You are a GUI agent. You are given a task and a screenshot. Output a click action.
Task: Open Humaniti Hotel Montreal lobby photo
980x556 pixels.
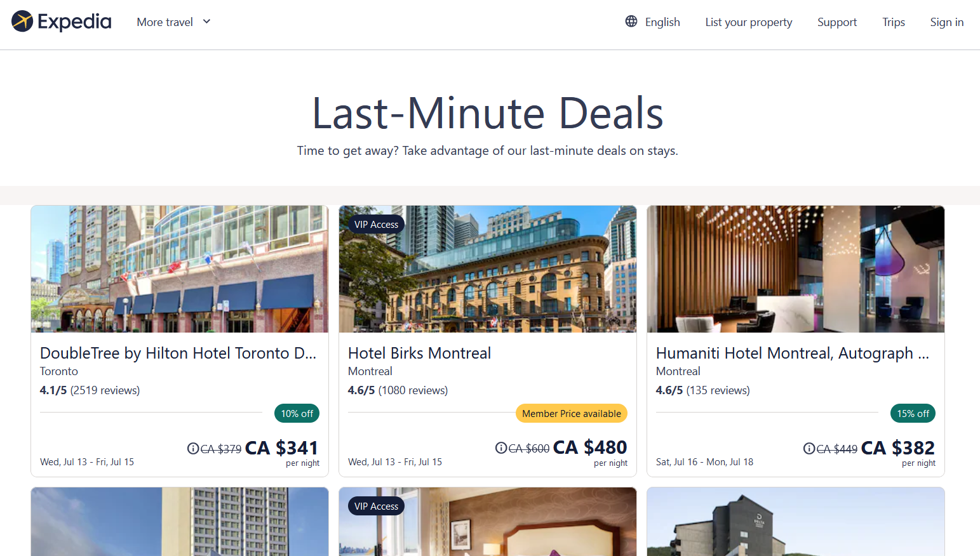[796, 269]
